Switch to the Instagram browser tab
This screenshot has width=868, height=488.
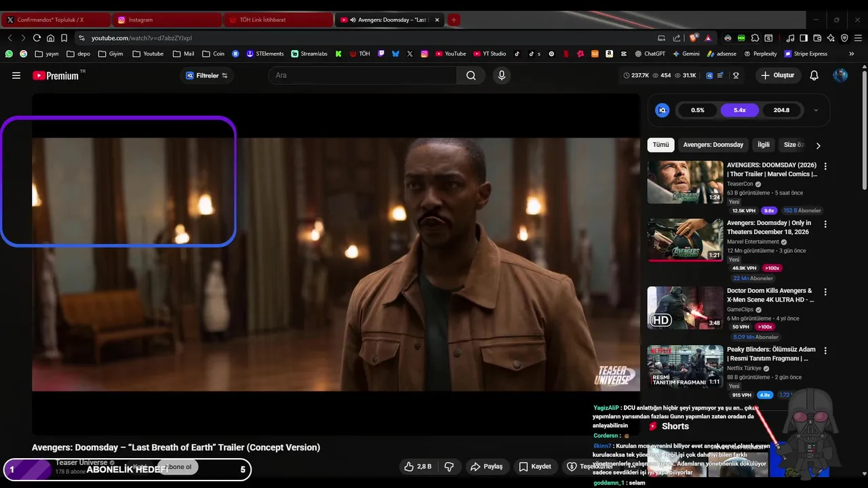tap(166, 20)
